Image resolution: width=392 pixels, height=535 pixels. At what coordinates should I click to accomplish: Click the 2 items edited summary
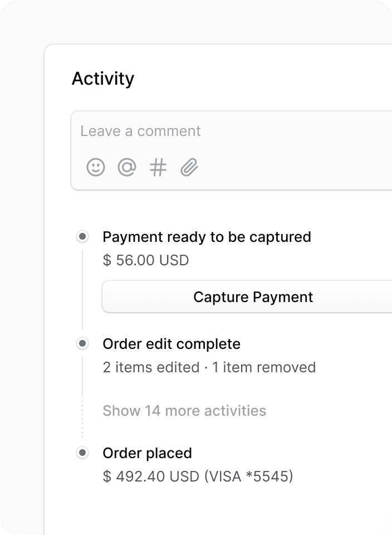click(x=151, y=367)
